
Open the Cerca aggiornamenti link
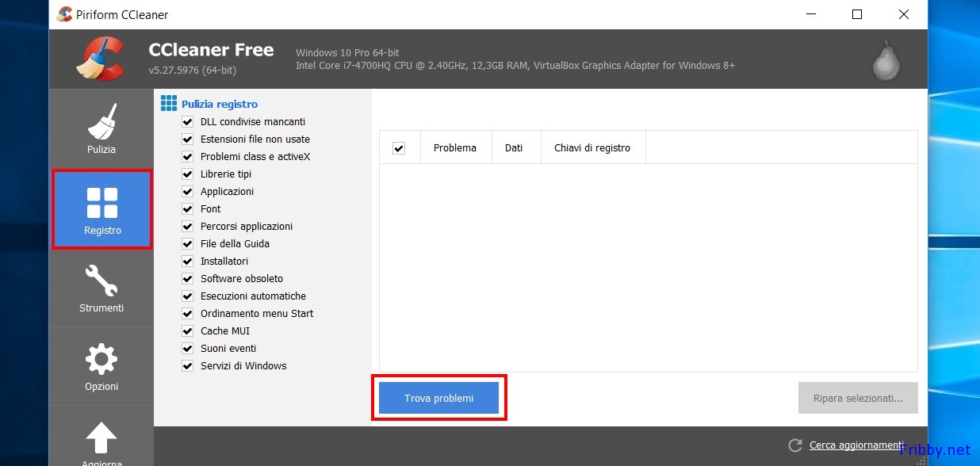856,445
